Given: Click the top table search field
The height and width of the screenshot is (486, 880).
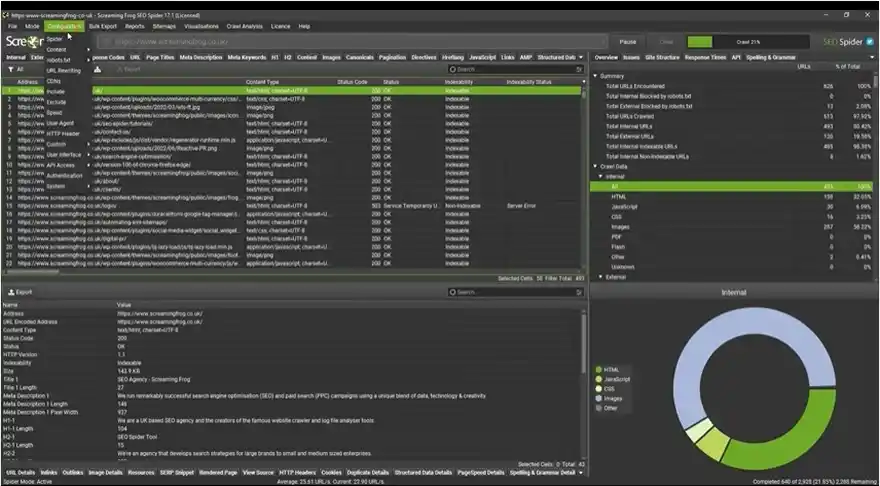Looking at the screenshot, I should [515, 70].
